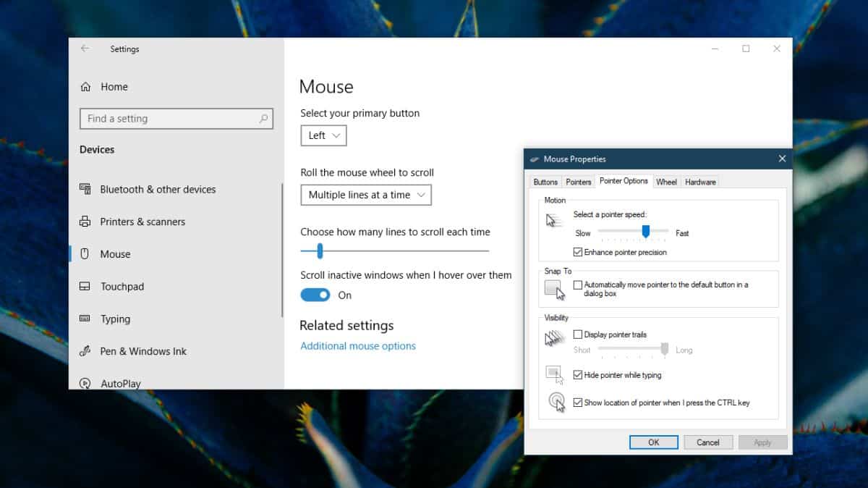The height and width of the screenshot is (488, 868).
Task: Close the Settings window
Action: [x=777, y=49]
